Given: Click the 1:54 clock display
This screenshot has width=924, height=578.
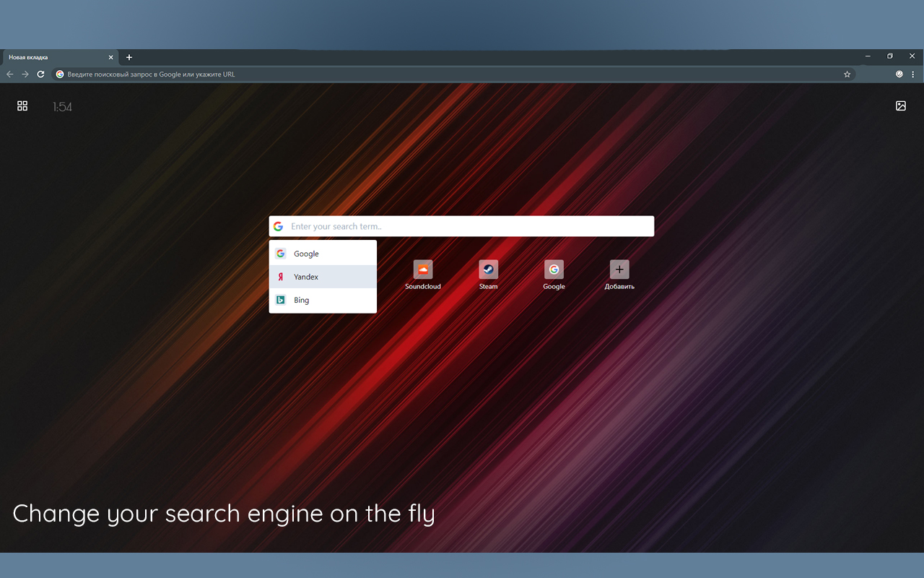Looking at the screenshot, I should [x=62, y=107].
